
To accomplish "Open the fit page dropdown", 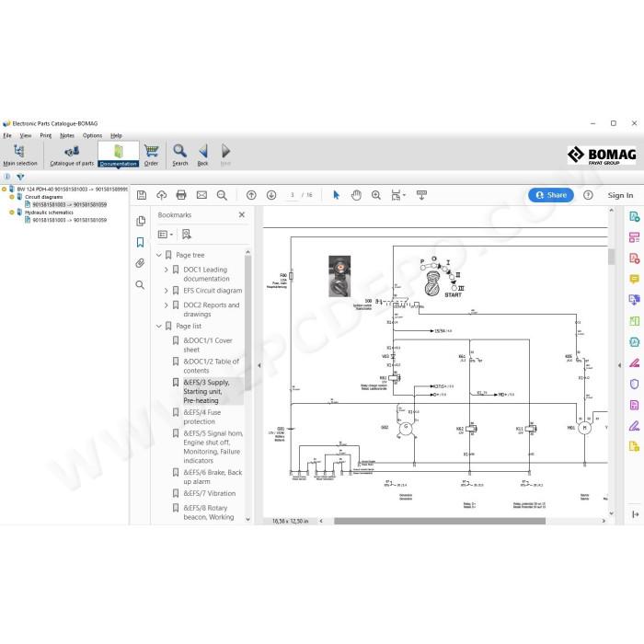I will (398, 195).
